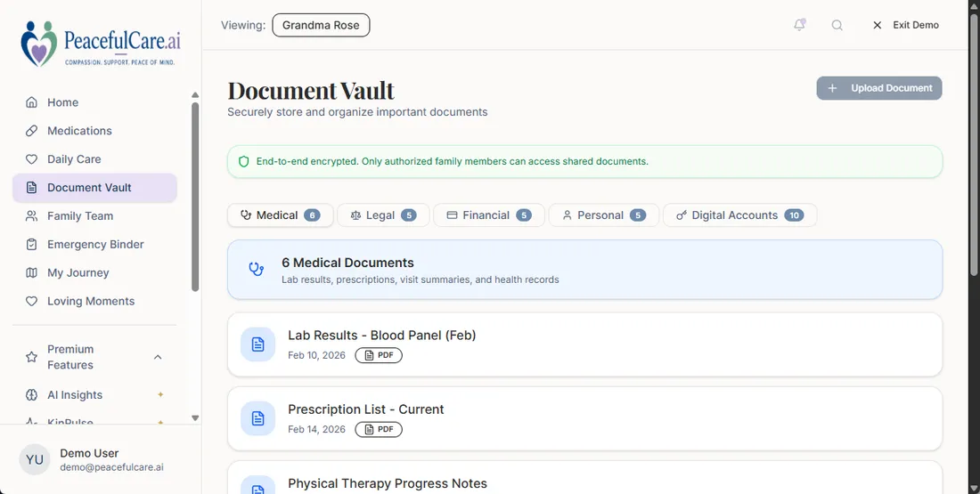Collapse the Premium Features section chevron
Screen dimensions: 980x494
tap(158, 357)
